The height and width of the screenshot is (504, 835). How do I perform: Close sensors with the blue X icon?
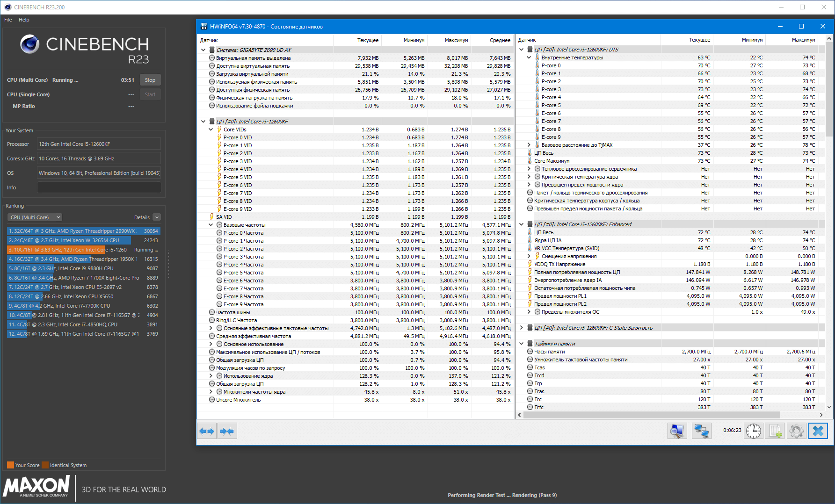pos(818,431)
